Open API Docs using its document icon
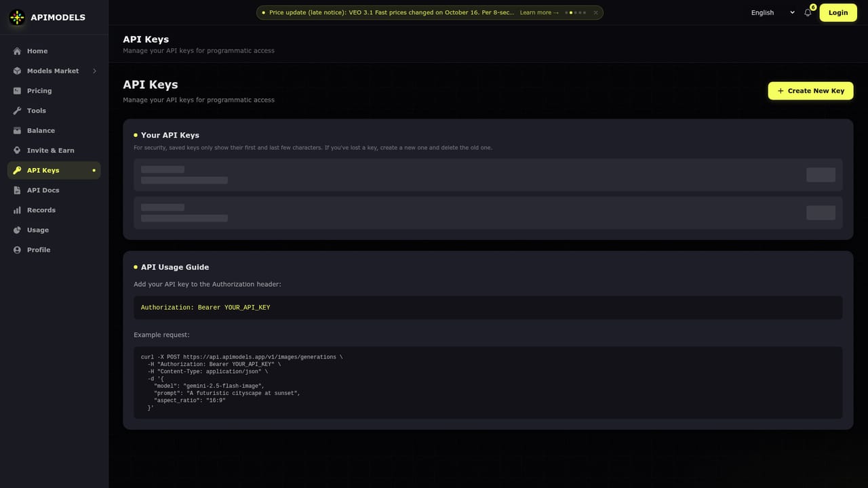The image size is (868, 488). (18, 190)
